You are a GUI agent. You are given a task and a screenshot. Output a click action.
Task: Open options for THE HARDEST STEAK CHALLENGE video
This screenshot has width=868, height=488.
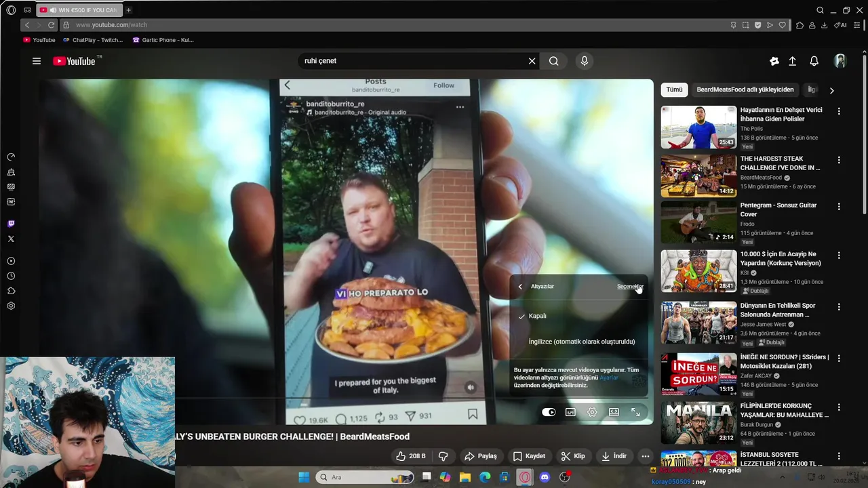[x=839, y=161]
